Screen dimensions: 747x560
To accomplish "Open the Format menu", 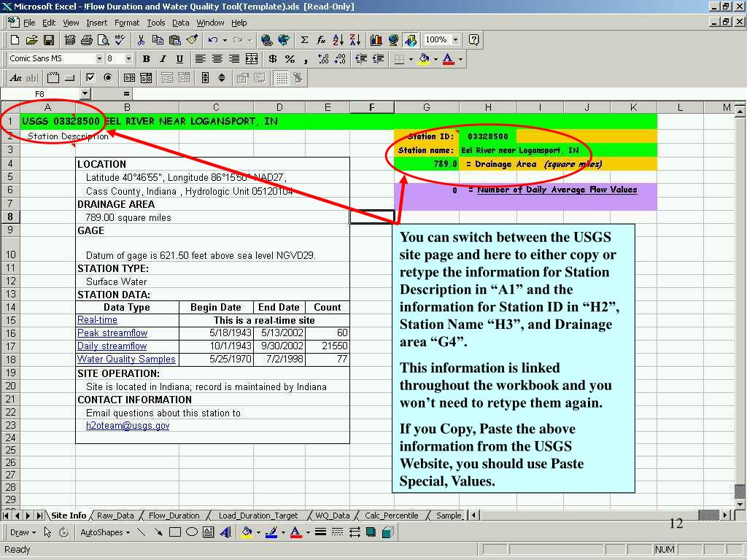I will [127, 23].
